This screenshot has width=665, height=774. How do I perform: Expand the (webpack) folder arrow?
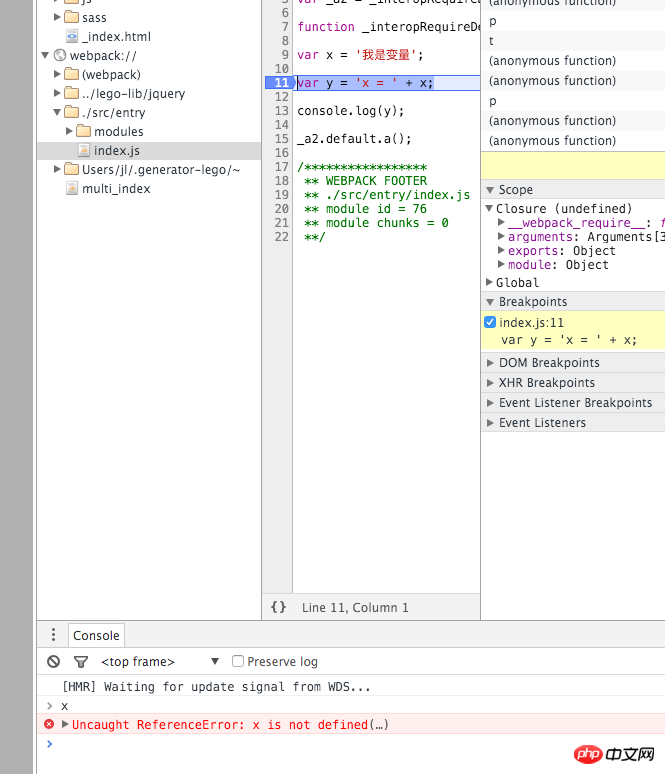(x=57, y=74)
